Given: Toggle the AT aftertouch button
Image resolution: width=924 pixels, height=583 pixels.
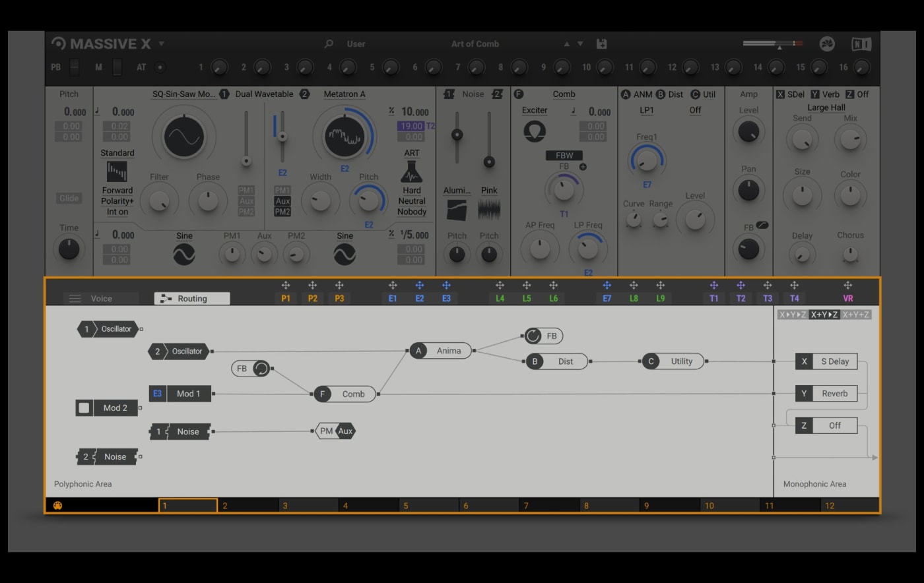Looking at the screenshot, I should pyautogui.click(x=160, y=67).
